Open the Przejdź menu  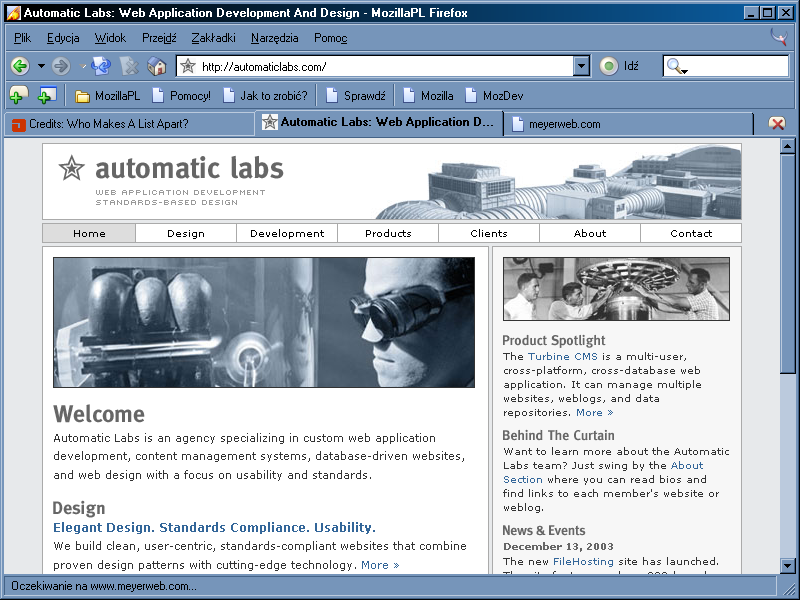[x=159, y=38]
